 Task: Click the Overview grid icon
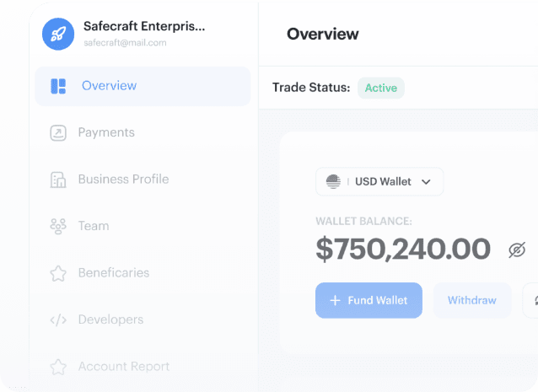pyautogui.click(x=58, y=86)
